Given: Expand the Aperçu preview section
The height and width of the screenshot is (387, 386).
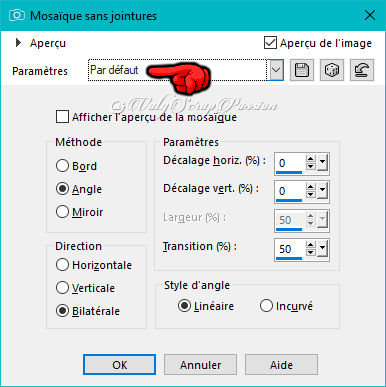Looking at the screenshot, I should click(x=18, y=43).
